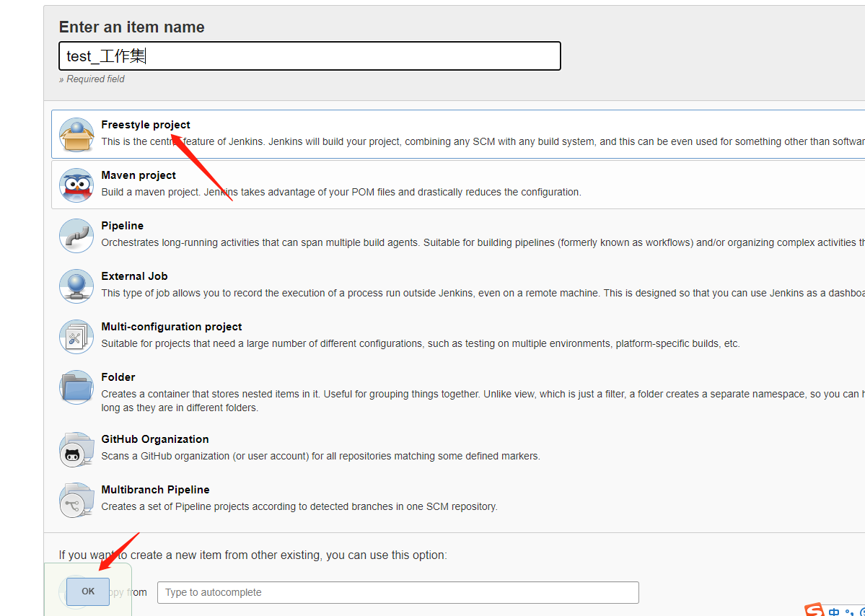The width and height of the screenshot is (865, 616).
Task: Choose the Pipeline item type label
Action: tap(123, 226)
